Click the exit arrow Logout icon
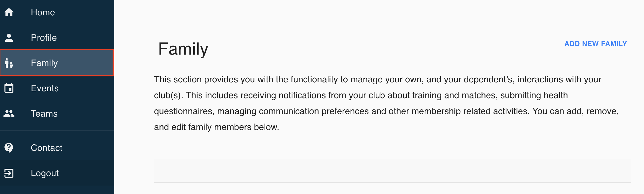Image resolution: width=644 pixels, height=194 pixels. click(9, 173)
